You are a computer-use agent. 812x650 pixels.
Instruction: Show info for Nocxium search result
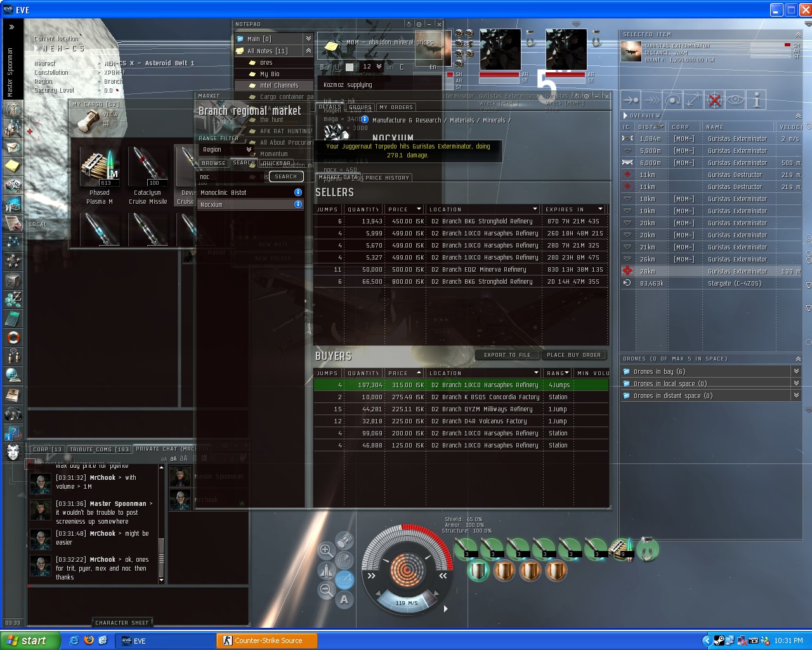pyautogui.click(x=298, y=204)
